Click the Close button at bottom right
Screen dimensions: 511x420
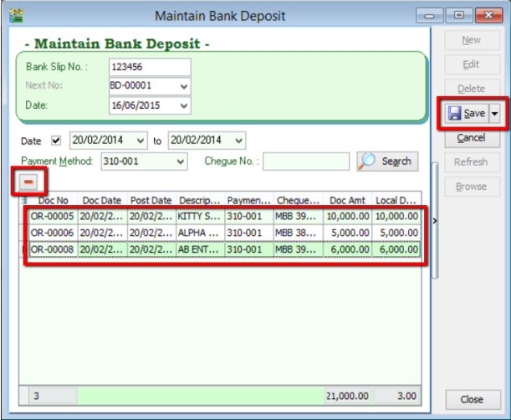(471, 399)
